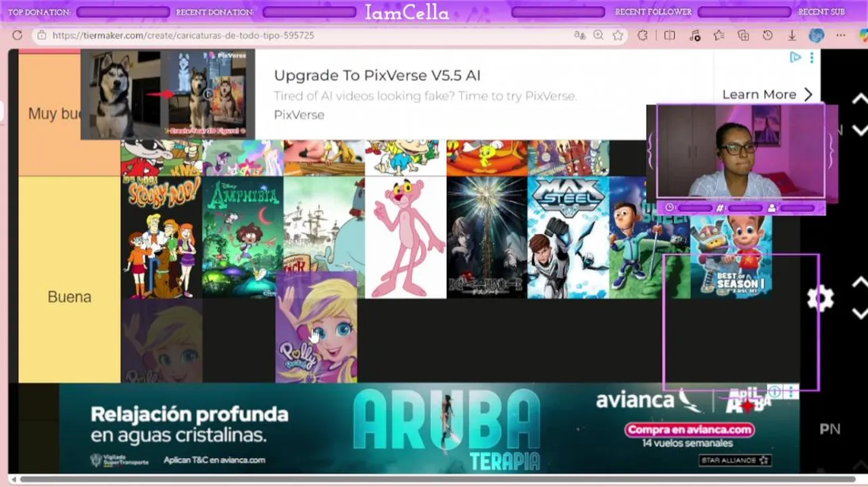
Task: Click Learn More in the PixVerse ad
Action: pyautogui.click(x=767, y=95)
